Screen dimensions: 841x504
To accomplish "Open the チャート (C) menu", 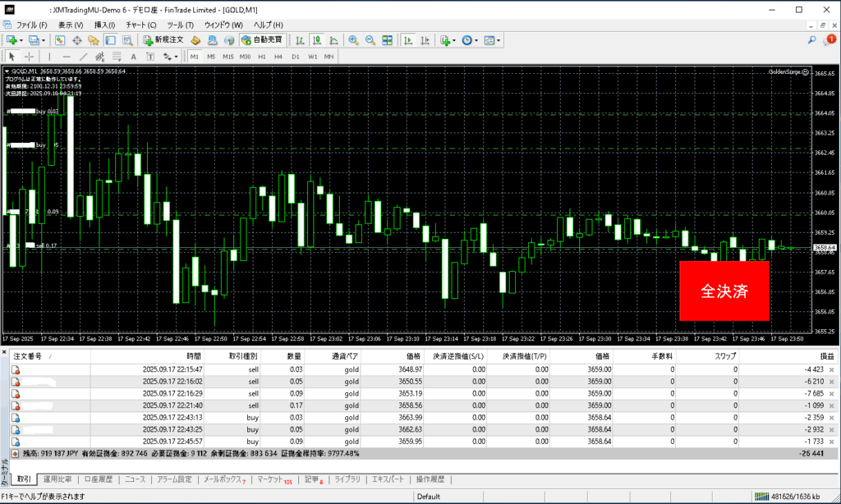I will [140, 25].
